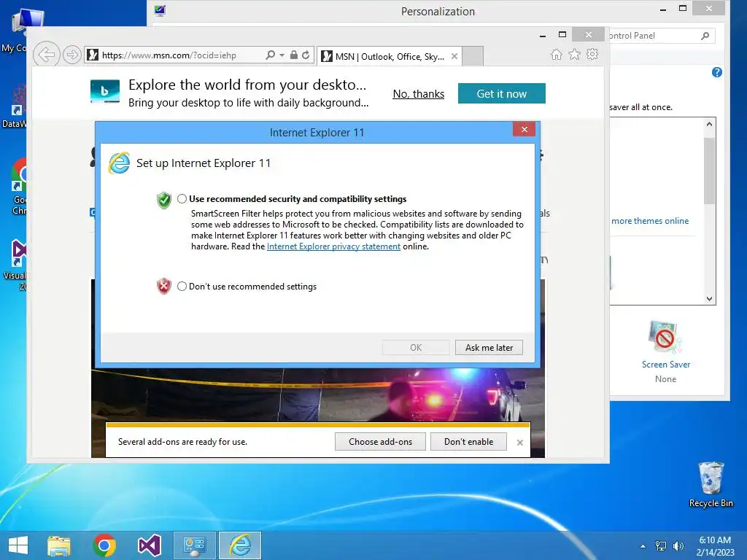Close the MSN browser tab
The height and width of the screenshot is (560, 747).
pos(454,56)
